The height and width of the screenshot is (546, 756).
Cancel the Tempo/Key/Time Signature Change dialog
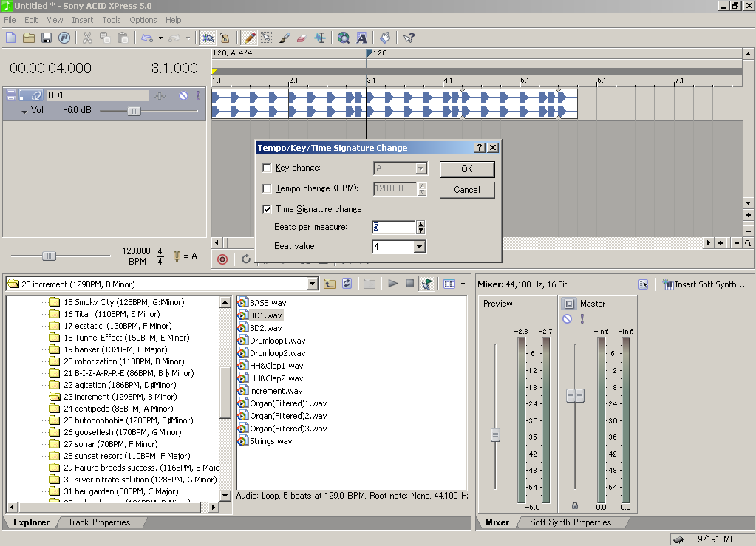467,190
